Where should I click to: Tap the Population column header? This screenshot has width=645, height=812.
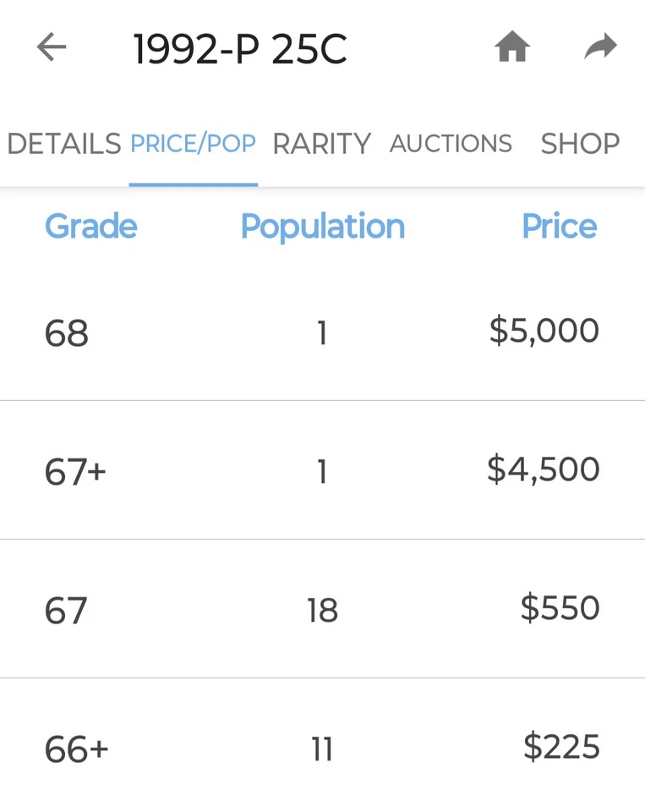tap(322, 227)
